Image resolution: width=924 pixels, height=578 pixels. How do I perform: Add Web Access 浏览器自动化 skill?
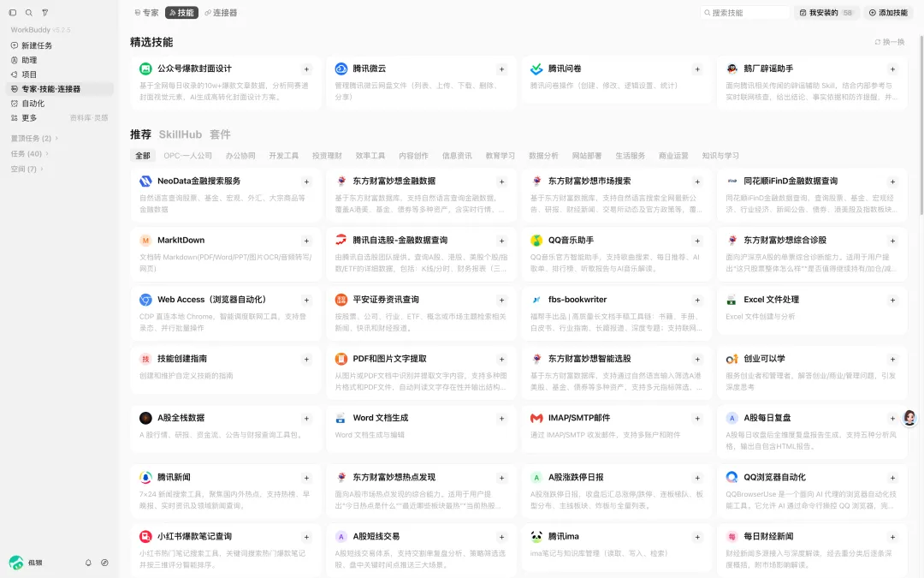(x=306, y=301)
